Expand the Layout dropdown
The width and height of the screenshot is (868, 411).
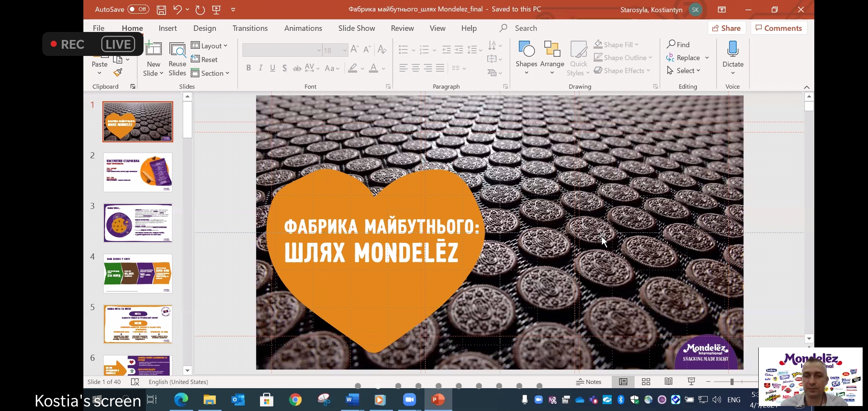(210, 46)
